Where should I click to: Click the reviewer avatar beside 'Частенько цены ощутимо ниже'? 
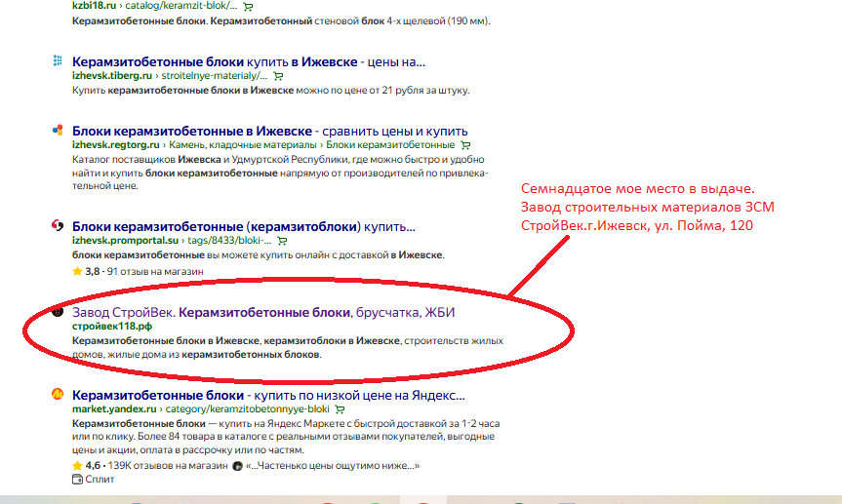(x=237, y=466)
